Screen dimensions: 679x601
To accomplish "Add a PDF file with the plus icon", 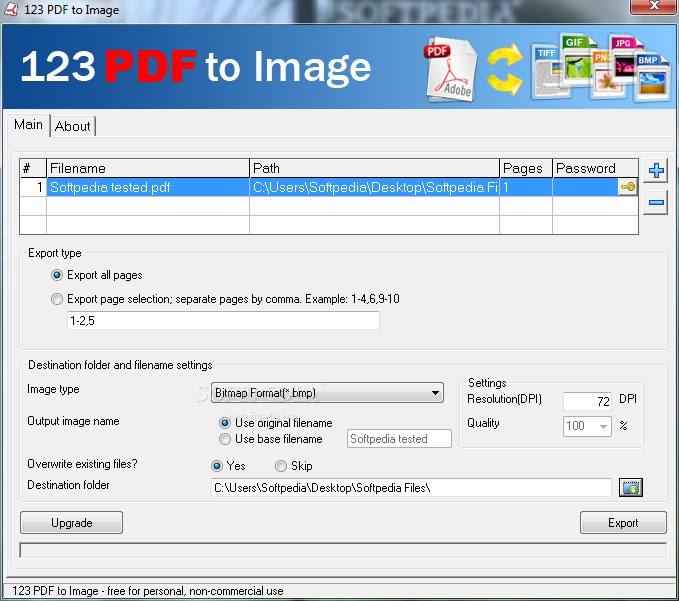I will pyautogui.click(x=656, y=170).
